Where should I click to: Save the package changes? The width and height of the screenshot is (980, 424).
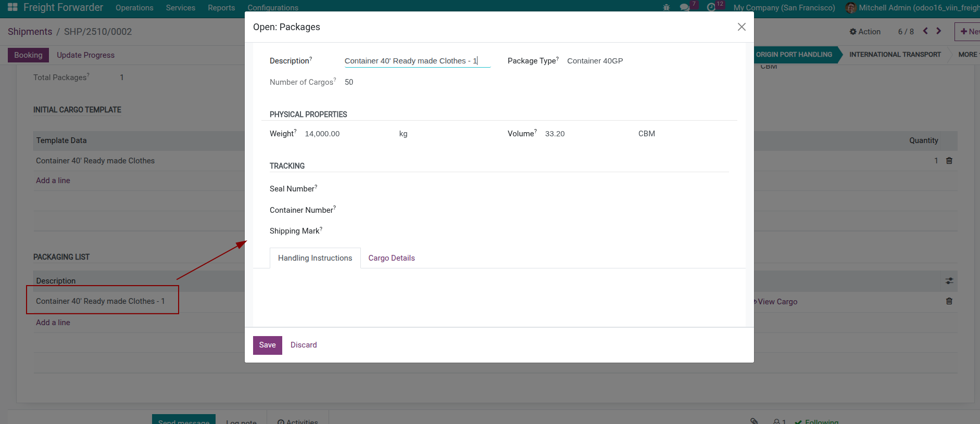pyautogui.click(x=267, y=345)
